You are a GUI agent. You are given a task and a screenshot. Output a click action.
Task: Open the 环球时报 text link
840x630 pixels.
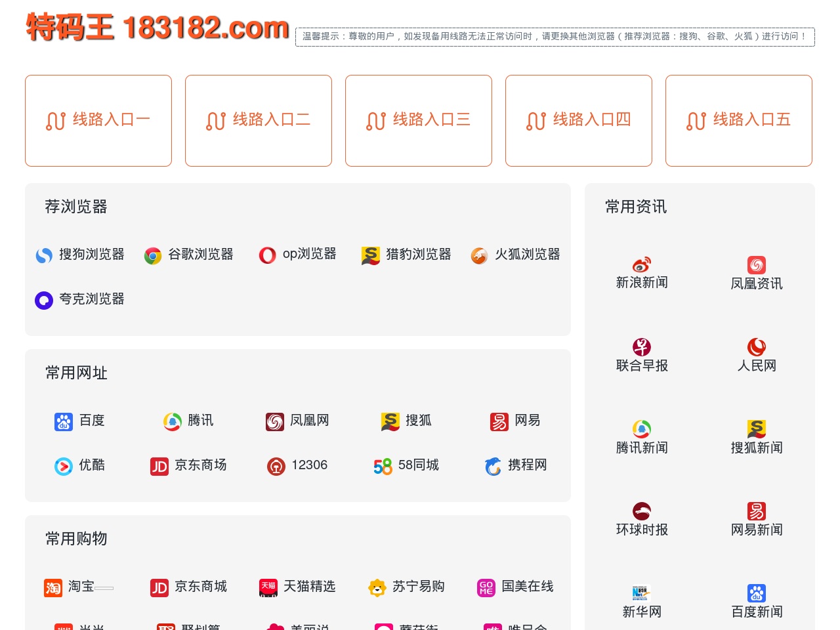tap(642, 530)
